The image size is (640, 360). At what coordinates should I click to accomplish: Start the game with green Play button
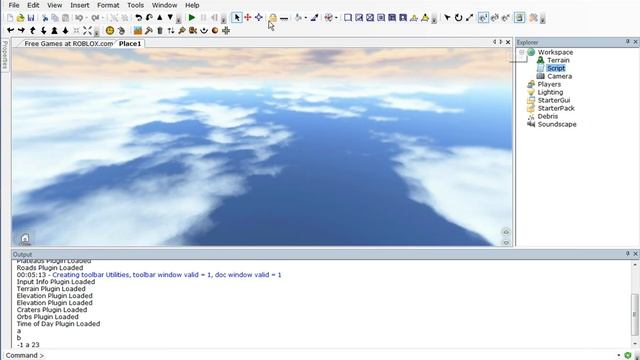[x=192, y=18]
